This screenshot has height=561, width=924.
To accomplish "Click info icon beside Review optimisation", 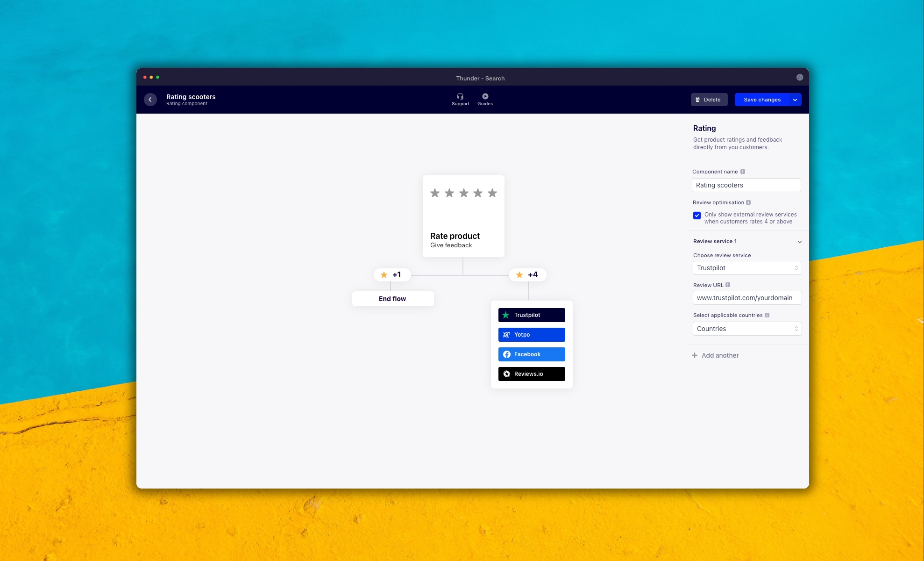I will click(748, 202).
